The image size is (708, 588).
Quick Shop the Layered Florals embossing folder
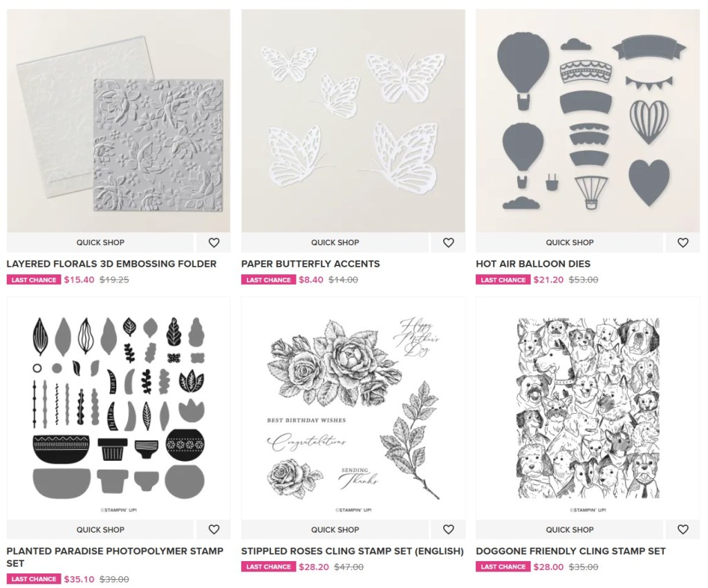pyautogui.click(x=100, y=243)
